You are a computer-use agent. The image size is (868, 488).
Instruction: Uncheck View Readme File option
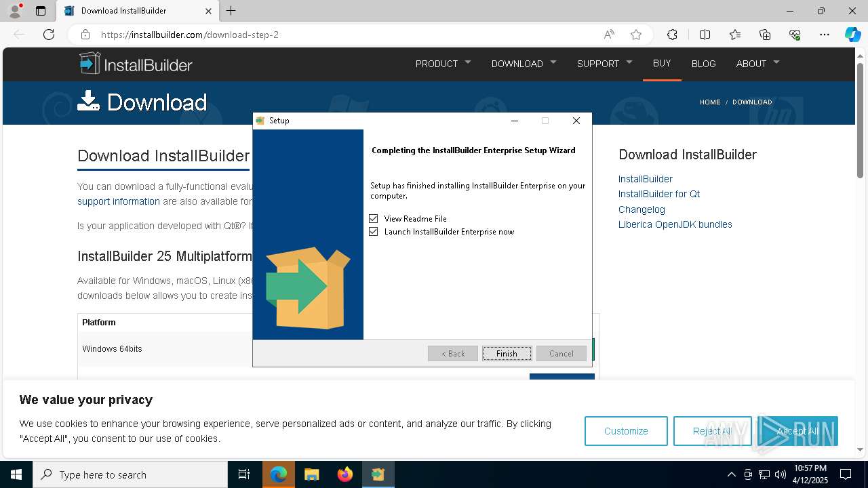tap(373, 218)
